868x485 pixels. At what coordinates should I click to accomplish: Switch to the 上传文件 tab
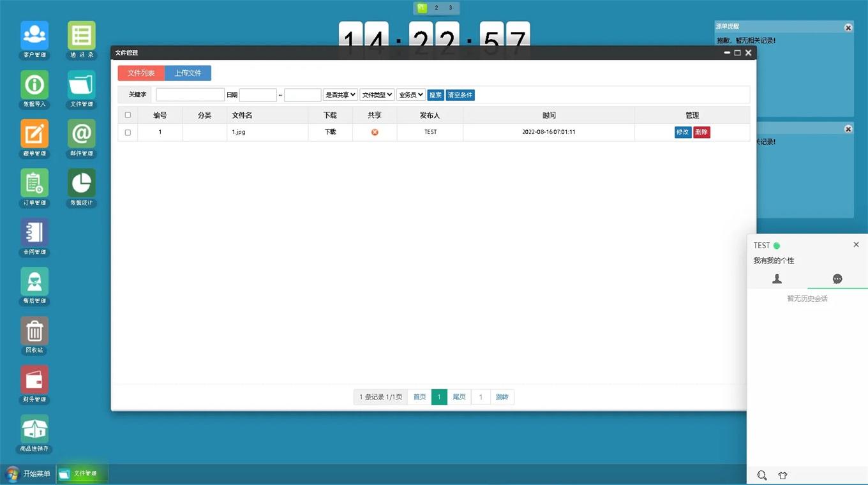pyautogui.click(x=188, y=73)
